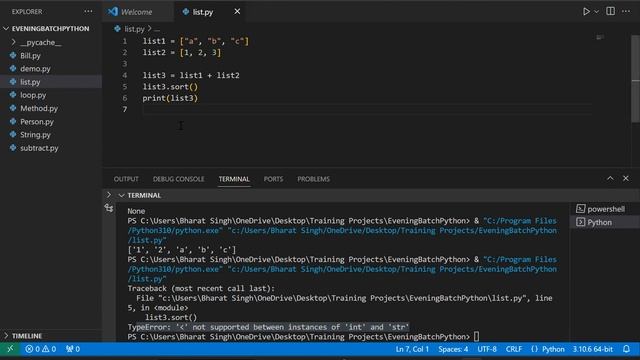Viewport: 640px width, 360px height.
Task: Select language mode Python
Action: (x=548, y=349)
